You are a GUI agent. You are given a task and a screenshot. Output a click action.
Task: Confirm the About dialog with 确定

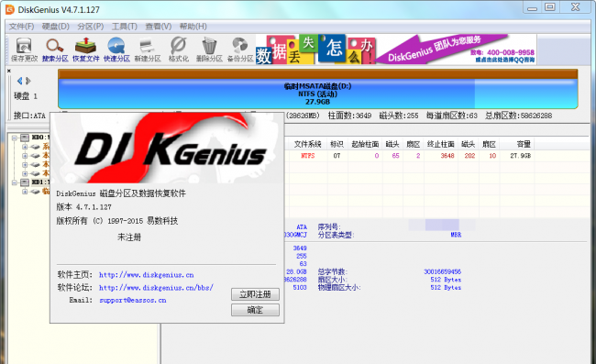pyautogui.click(x=255, y=310)
